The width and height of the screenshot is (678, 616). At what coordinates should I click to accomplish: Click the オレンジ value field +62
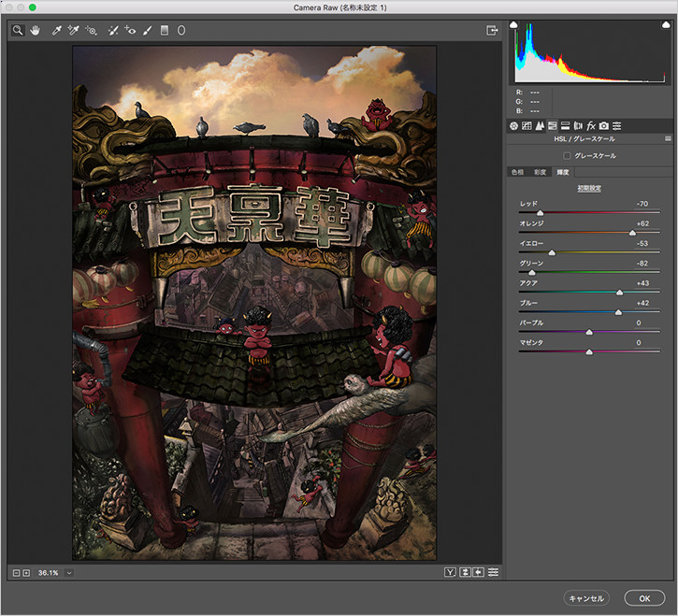[642, 223]
